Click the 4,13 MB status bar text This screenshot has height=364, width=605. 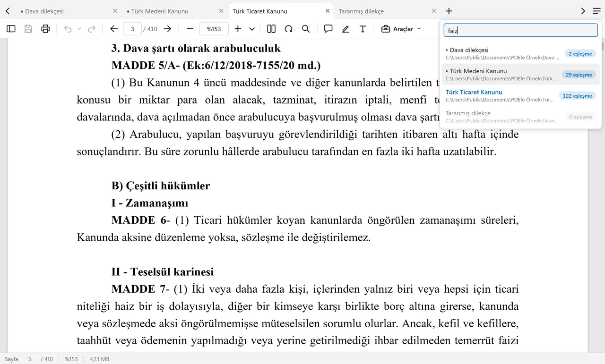(99, 359)
